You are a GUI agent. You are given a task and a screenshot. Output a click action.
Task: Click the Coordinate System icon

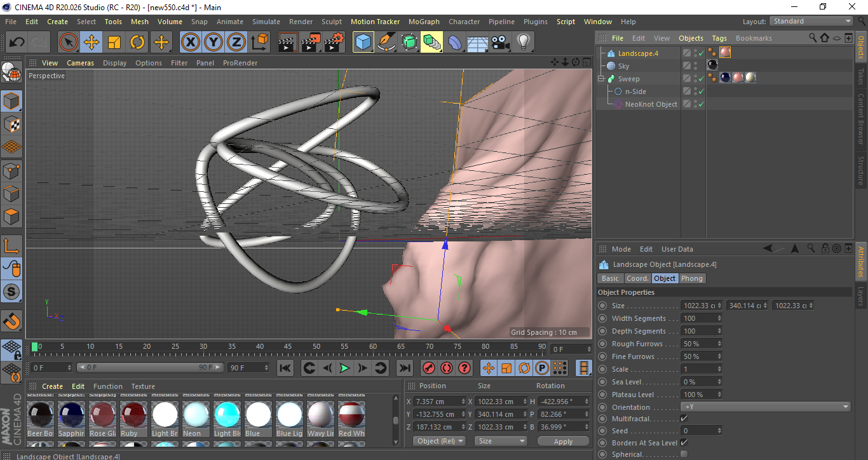(259, 43)
